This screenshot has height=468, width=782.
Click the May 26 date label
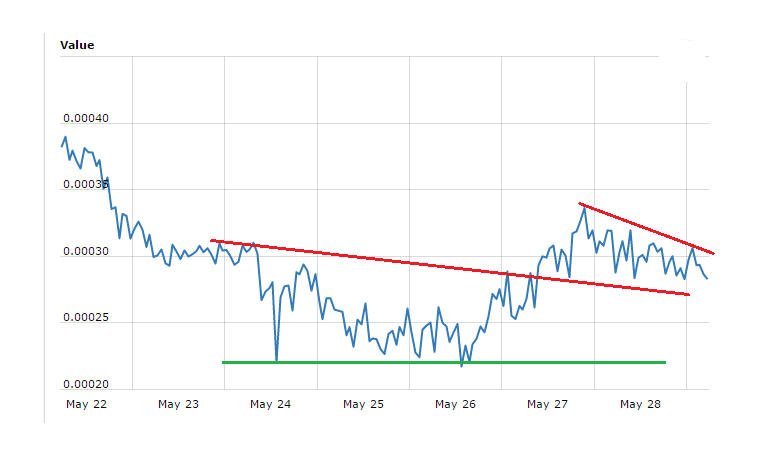(x=456, y=405)
